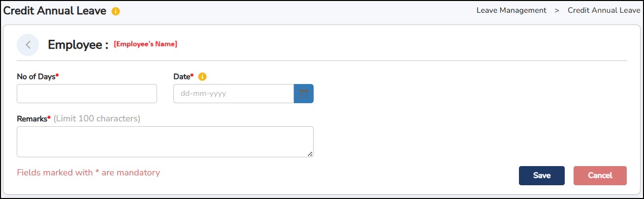Image resolution: width=644 pixels, height=199 pixels.
Task: Click the Remarks box resize handle
Action: 310,154
